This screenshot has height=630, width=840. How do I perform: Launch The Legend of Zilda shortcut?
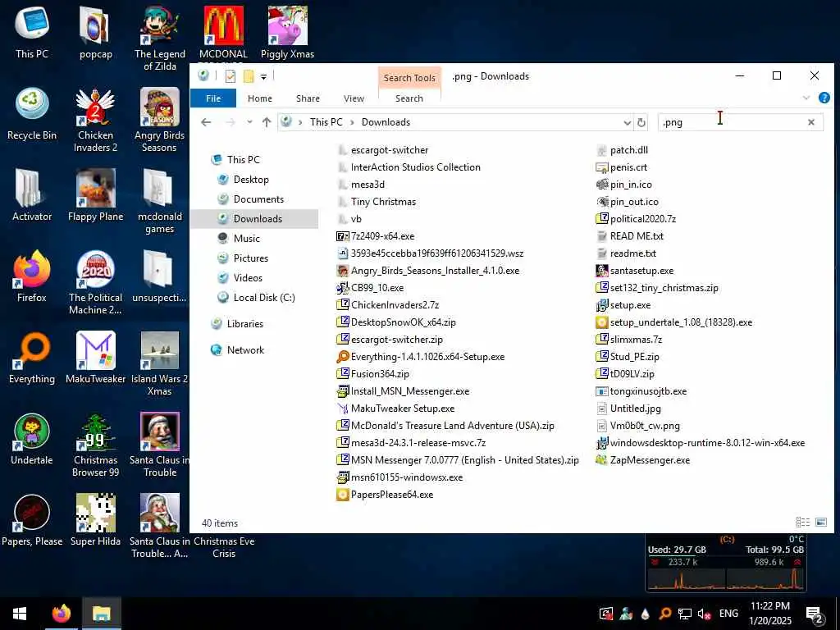tap(160, 38)
